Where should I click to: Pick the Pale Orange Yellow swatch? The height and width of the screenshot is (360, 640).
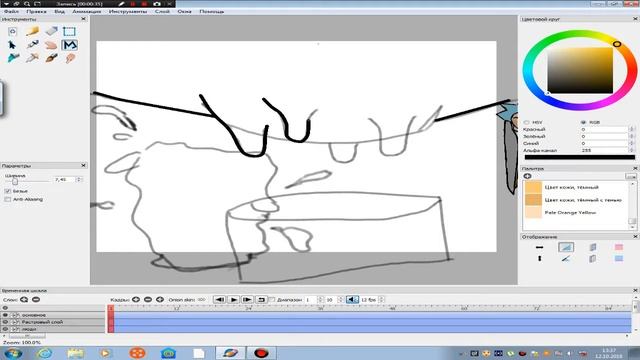(x=533, y=213)
